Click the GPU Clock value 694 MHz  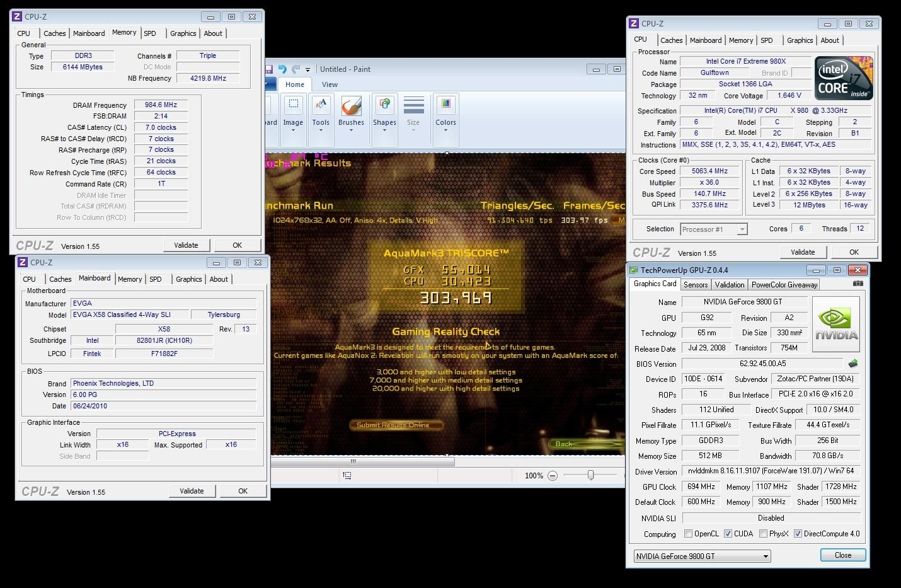pos(701,487)
